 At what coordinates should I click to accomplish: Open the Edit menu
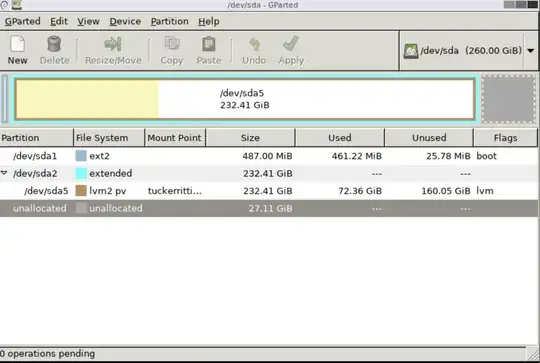pyautogui.click(x=59, y=21)
